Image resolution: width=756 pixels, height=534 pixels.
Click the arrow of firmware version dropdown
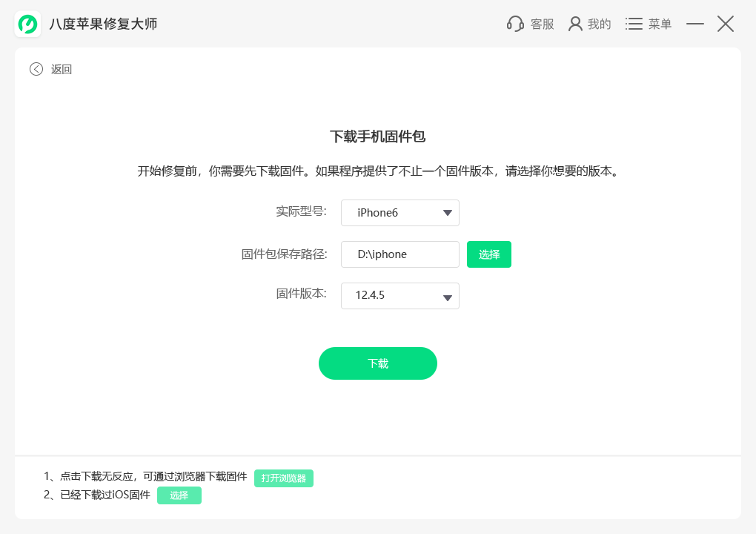pos(448,297)
